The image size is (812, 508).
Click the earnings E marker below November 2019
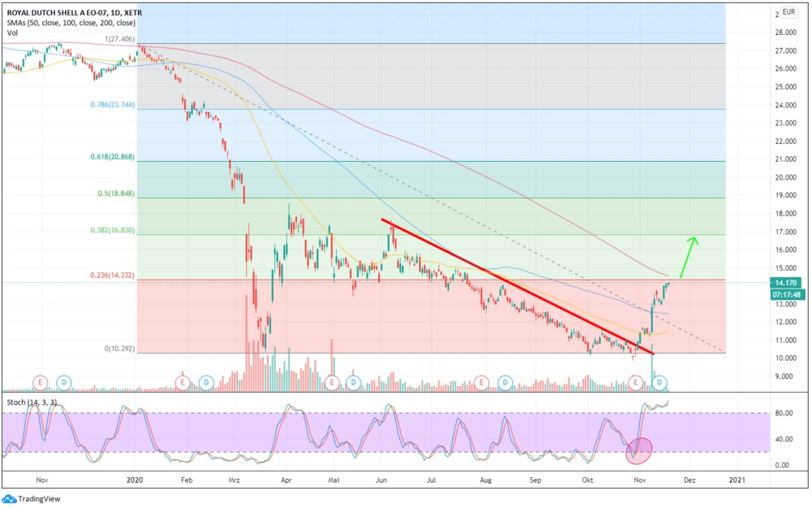pyautogui.click(x=40, y=383)
